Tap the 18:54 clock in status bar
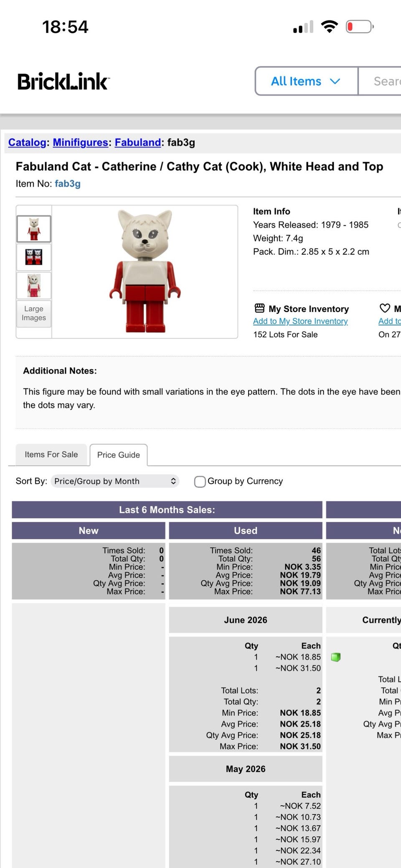The height and width of the screenshot is (868, 401). pos(65,27)
